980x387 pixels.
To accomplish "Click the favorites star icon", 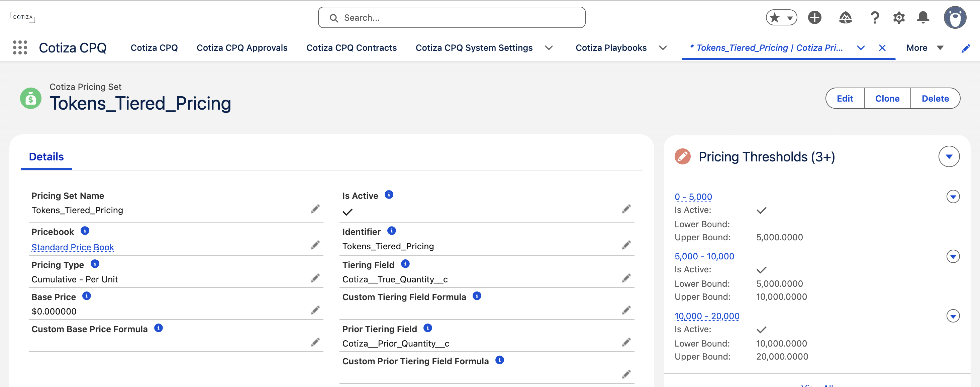I will (775, 17).
